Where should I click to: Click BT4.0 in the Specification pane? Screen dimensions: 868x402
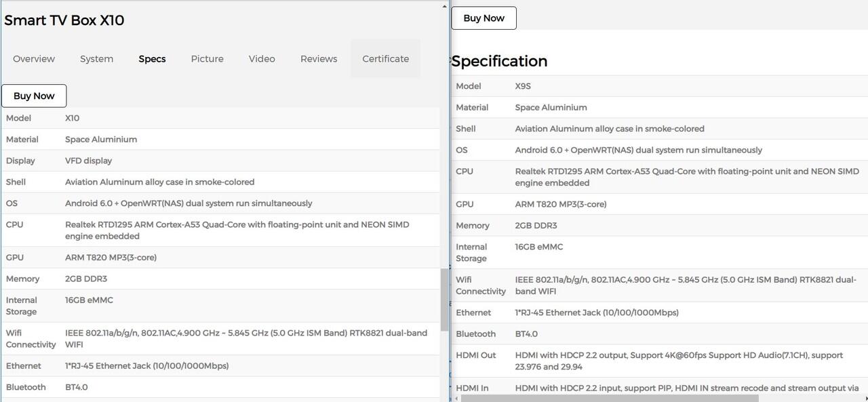[x=526, y=334]
